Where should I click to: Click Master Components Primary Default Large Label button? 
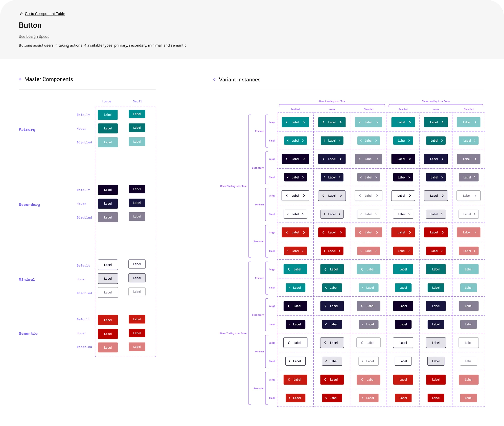pyautogui.click(x=108, y=115)
